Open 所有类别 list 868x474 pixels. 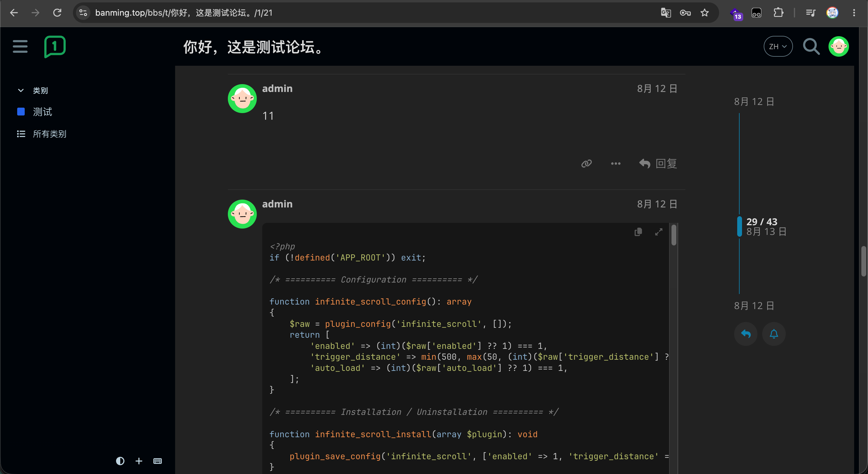(x=42, y=134)
